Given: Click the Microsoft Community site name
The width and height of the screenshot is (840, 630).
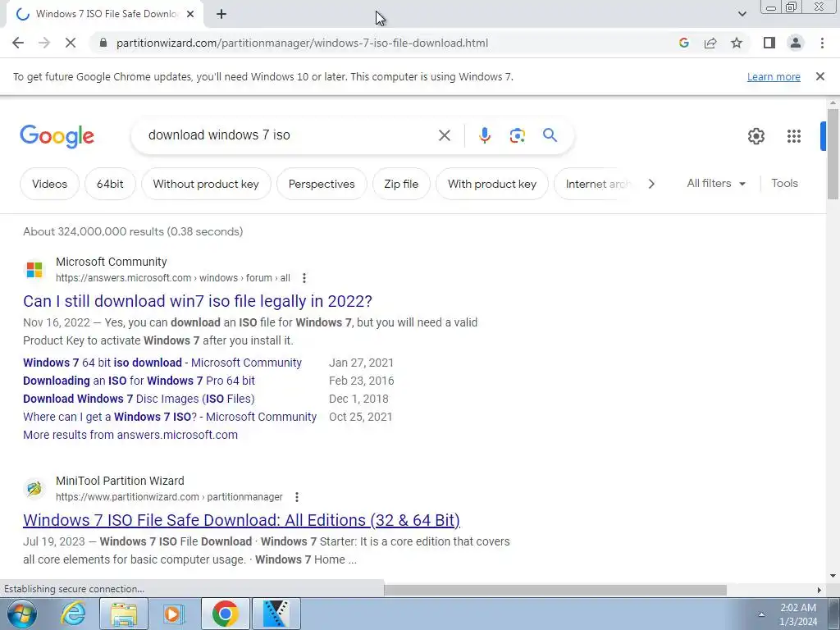Looking at the screenshot, I should point(112,262).
